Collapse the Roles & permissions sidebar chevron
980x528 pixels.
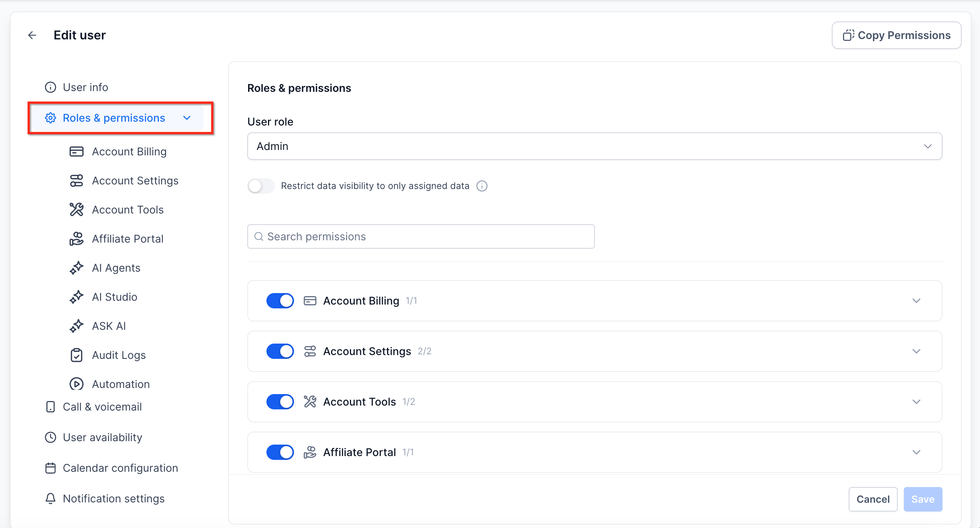point(187,118)
